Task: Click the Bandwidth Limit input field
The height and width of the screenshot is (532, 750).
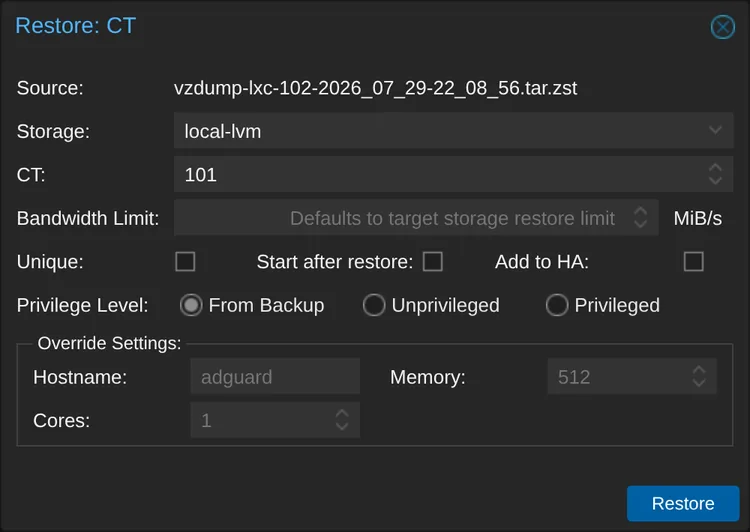Action: coord(416,218)
